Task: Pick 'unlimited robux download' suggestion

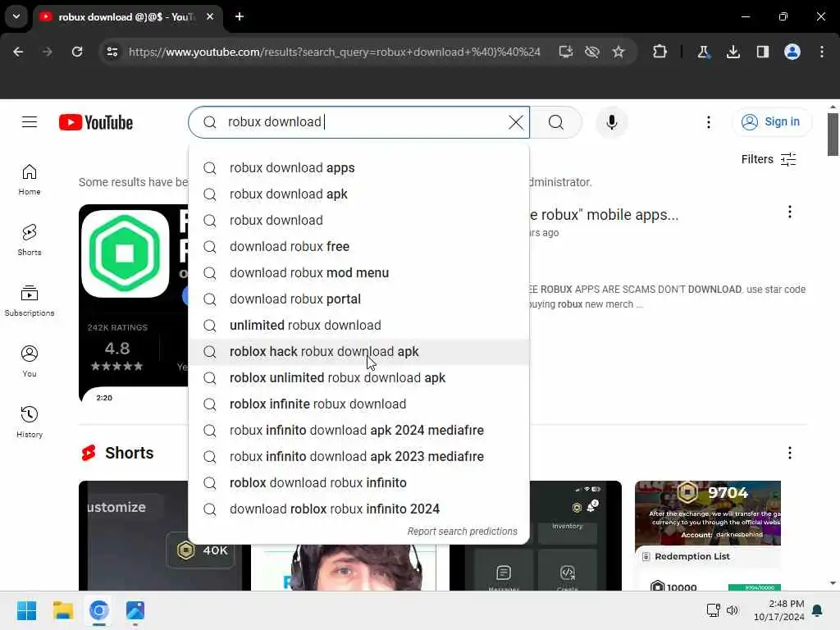Action: pos(359,325)
